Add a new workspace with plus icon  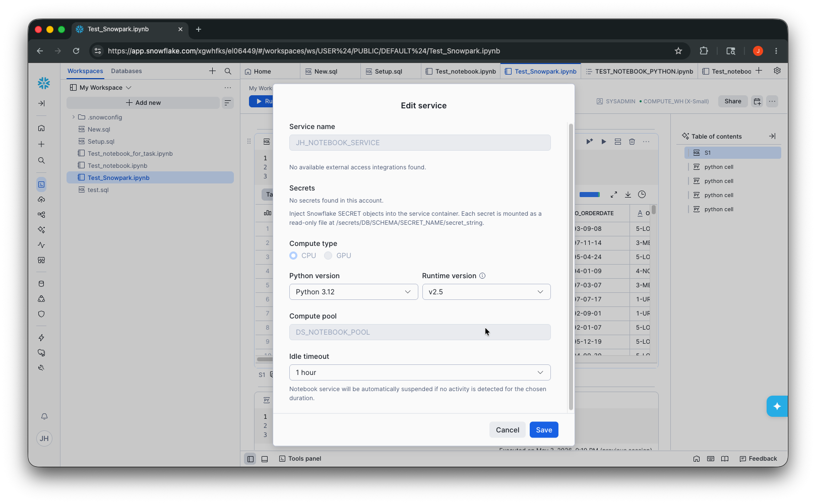(x=212, y=71)
